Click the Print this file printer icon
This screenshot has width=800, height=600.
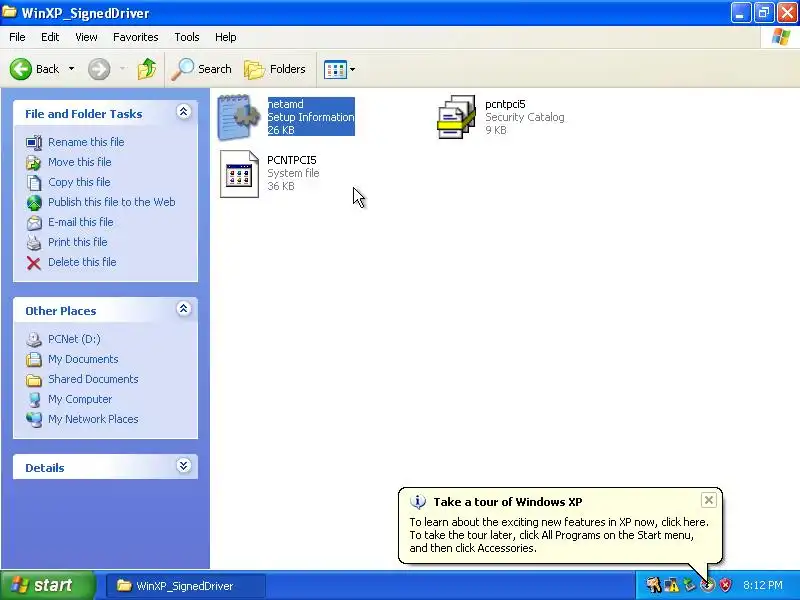[x=34, y=242]
